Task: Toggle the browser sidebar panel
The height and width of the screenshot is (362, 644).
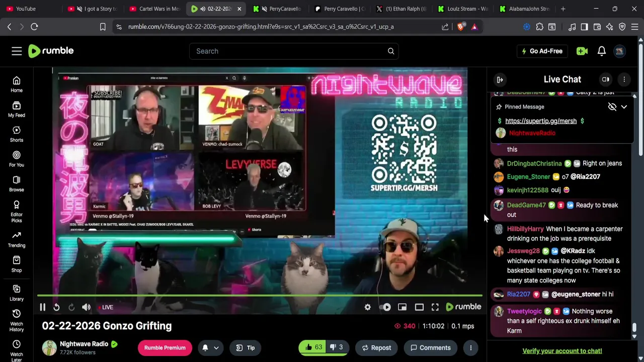Action: pyautogui.click(x=585, y=27)
